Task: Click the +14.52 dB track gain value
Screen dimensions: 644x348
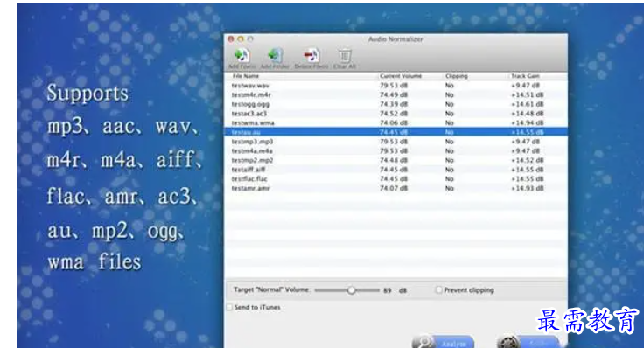Action: (528, 160)
